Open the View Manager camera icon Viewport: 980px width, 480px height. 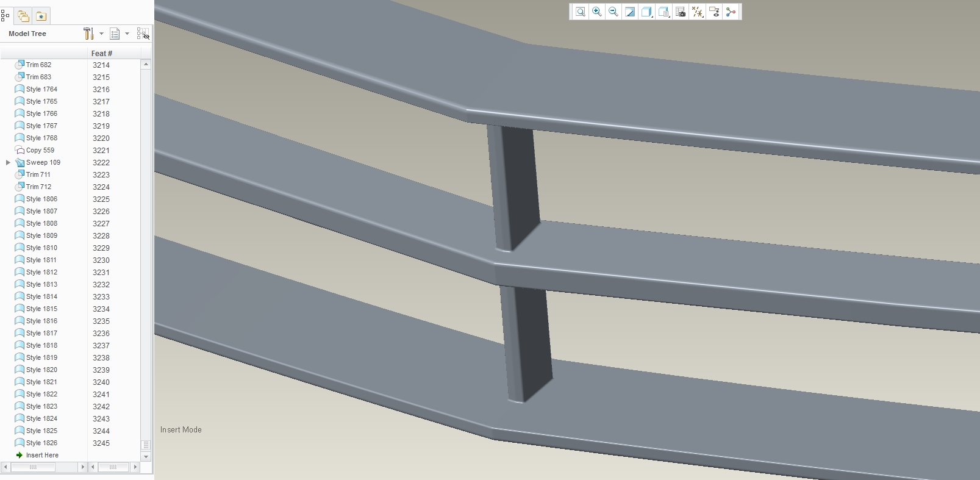coord(681,12)
